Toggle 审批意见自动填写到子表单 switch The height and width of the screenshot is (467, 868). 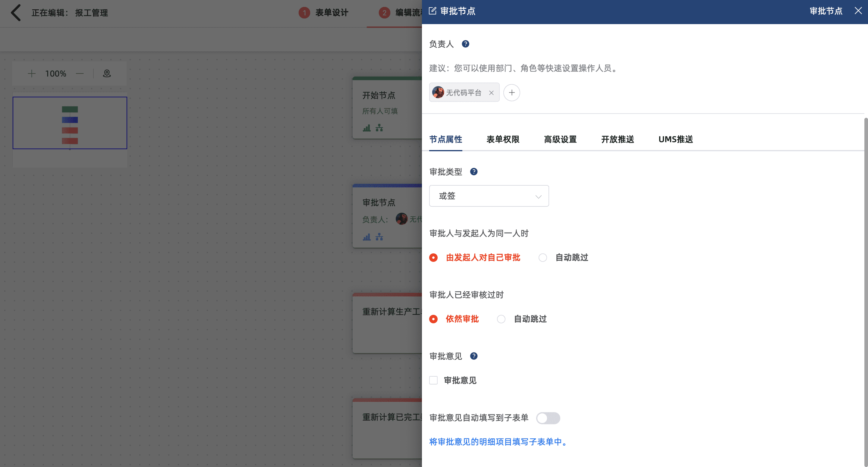pos(548,418)
